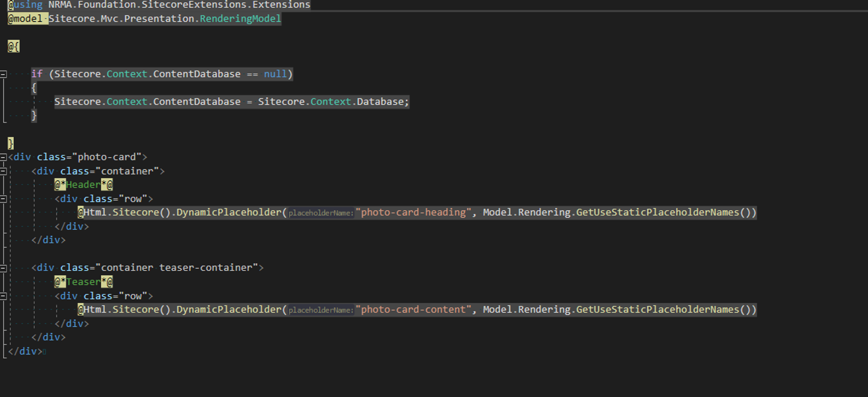Place cursor in the Header comment
Viewport: 868px width, 397px height.
click(x=83, y=185)
